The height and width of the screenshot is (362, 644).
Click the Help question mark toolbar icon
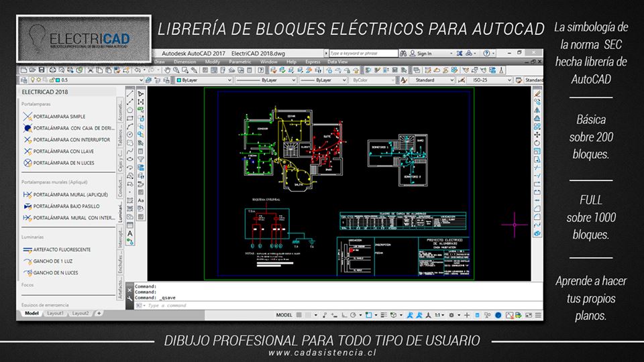pos(260,70)
